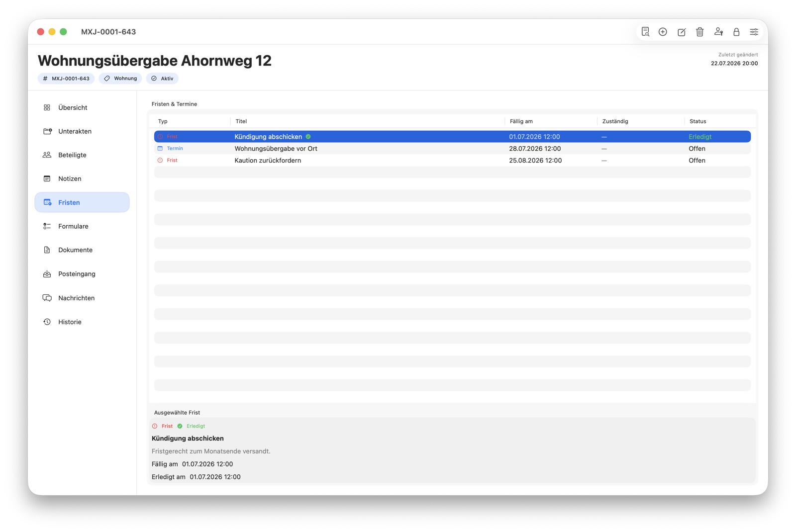The image size is (796, 532).
Task: Select the Kündigung abschicken row
Action: coord(452,137)
